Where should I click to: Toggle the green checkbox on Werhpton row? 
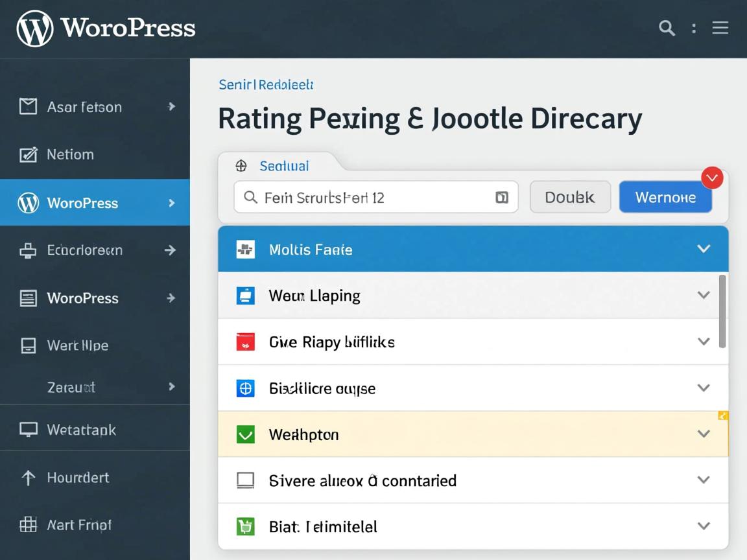(245, 434)
